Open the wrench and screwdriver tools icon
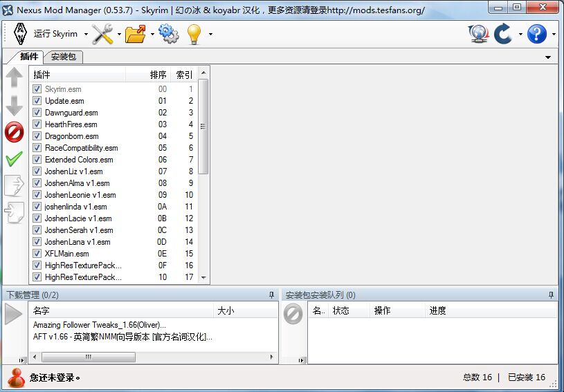564x392 pixels. click(x=102, y=34)
